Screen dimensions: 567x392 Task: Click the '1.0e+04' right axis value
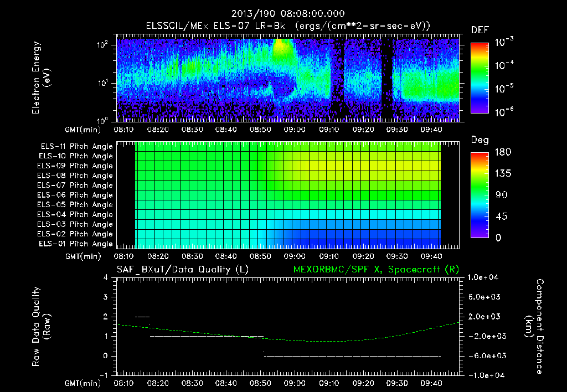coord(483,278)
